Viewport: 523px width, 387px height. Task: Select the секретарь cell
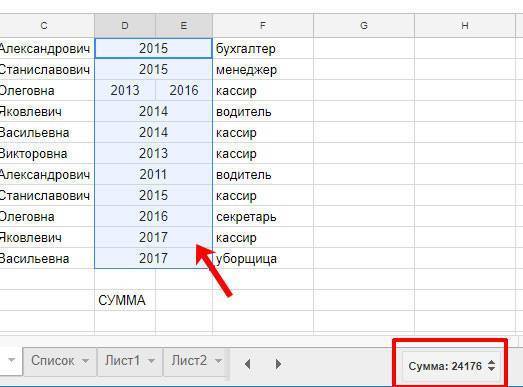[x=263, y=217]
